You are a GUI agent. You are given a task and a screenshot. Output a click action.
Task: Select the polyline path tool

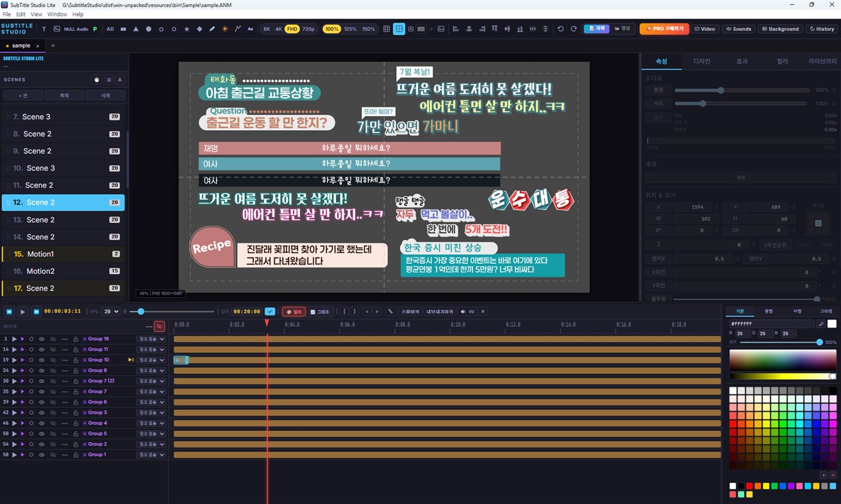pyautogui.click(x=238, y=29)
